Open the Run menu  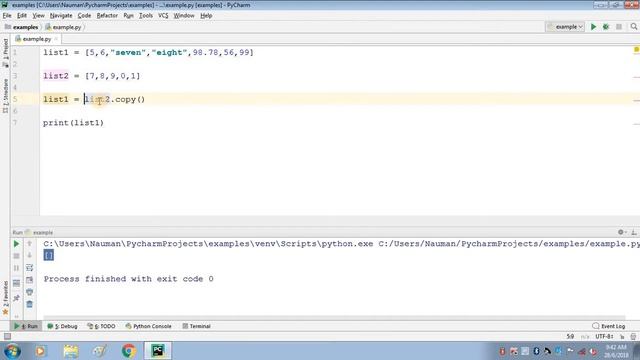pyautogui.click(x=128, y=16)
